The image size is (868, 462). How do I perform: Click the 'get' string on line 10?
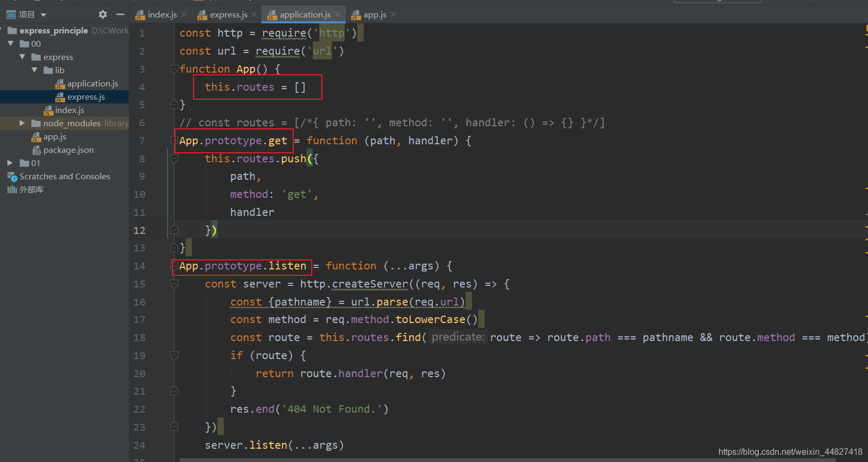[297, 194]
